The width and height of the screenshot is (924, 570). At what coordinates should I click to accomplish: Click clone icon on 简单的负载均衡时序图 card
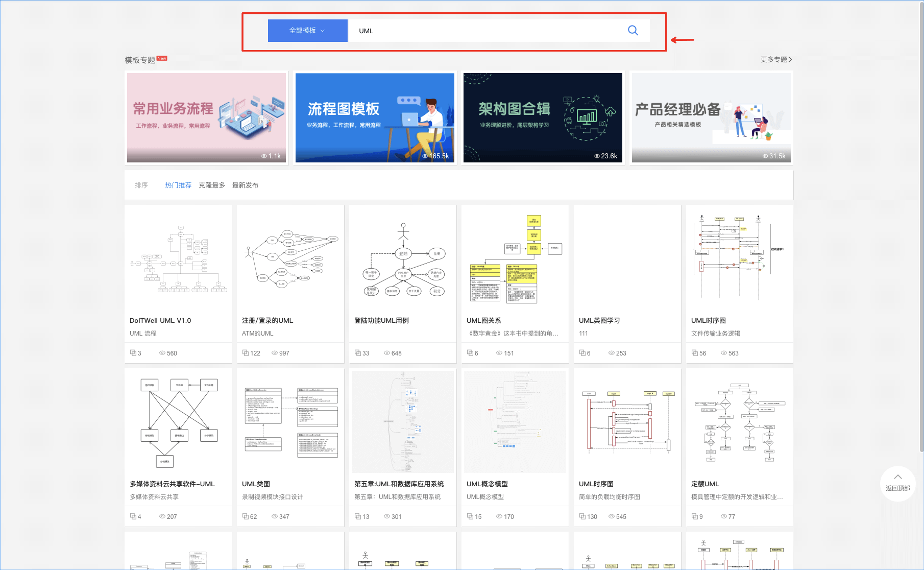click(582, 516)
